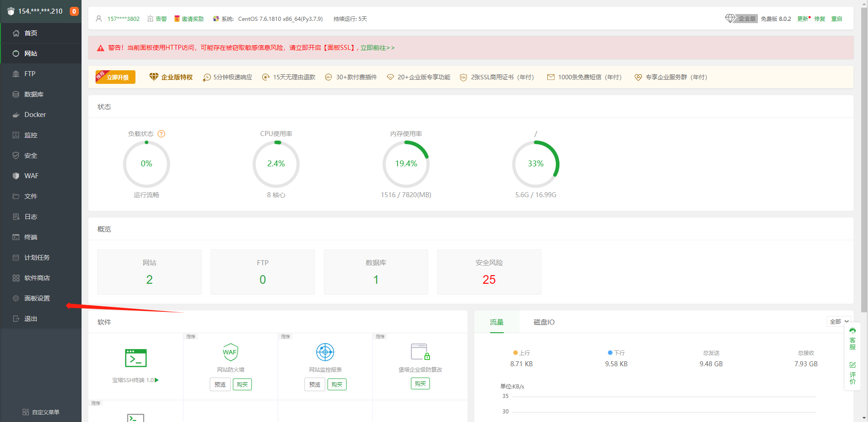This screenshot has width=868, height=422.
Task: Click the 堡塔企业级防篡改 lock icon
Action: [420, 352]
